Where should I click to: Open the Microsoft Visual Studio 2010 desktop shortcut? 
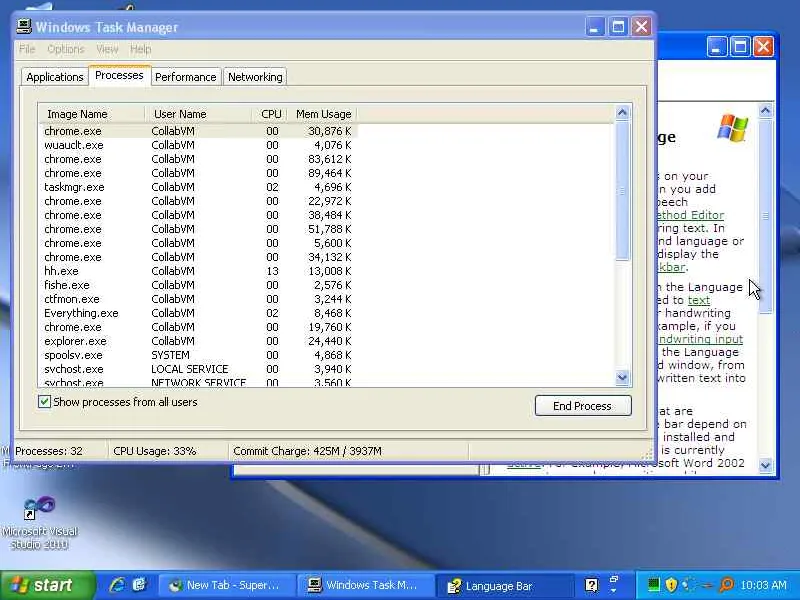coord(39,523)
